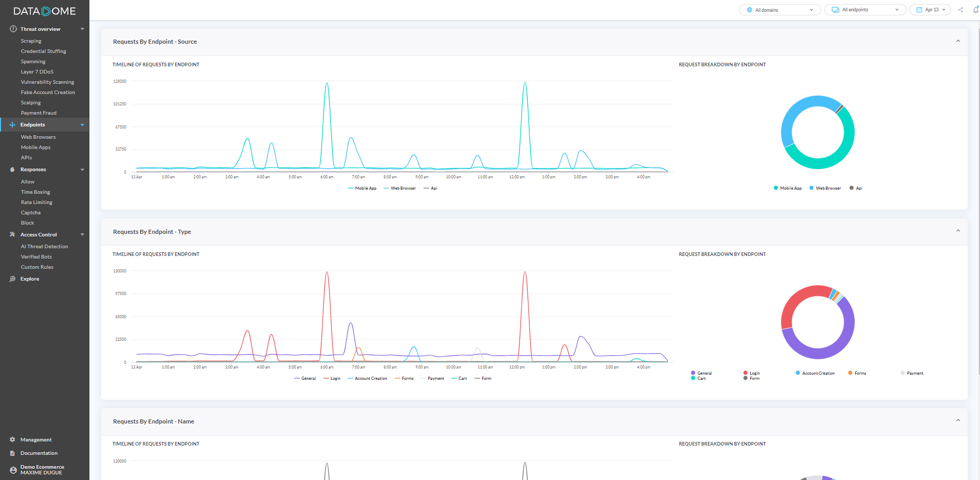
Task: Click the Management gear icon
Action: pos(12,439)
